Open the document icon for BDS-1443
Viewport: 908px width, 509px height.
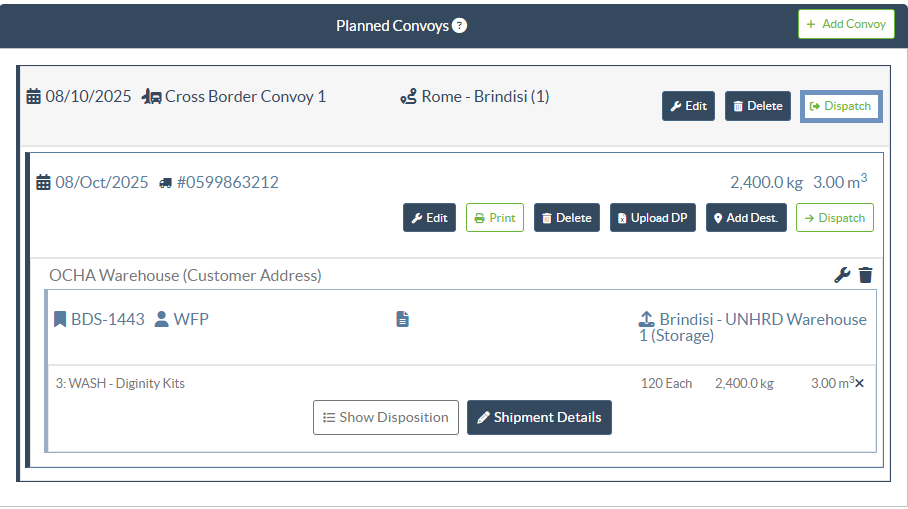point(402,319)
